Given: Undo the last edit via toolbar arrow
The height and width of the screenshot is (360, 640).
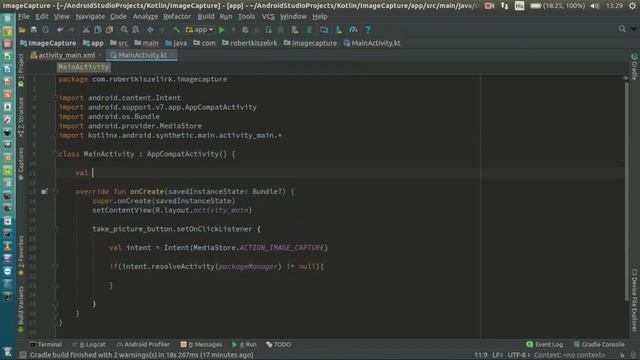Looking at the screenshot, I should coord(60,30).
